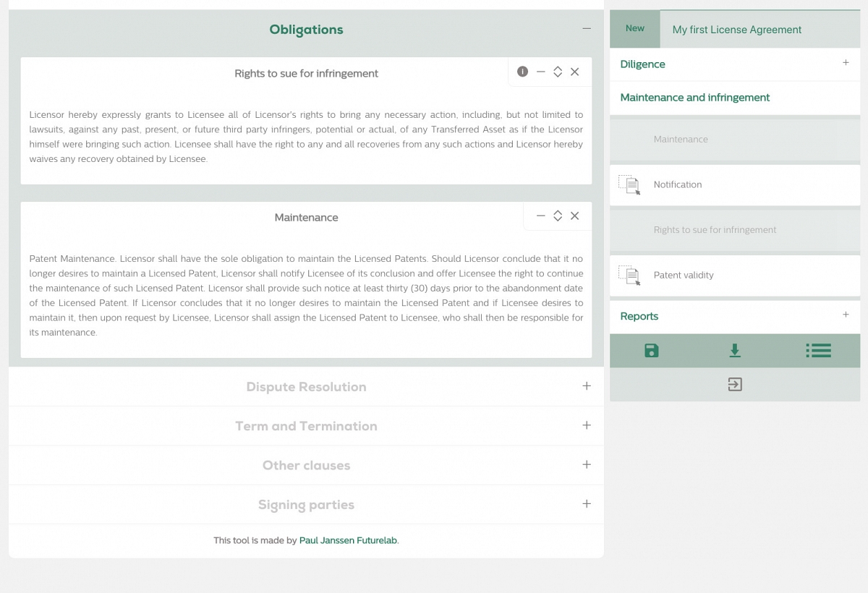Select Maintenance and infringement sidebar heading
This screenshot has width=868, height=593.
[695, 98]
